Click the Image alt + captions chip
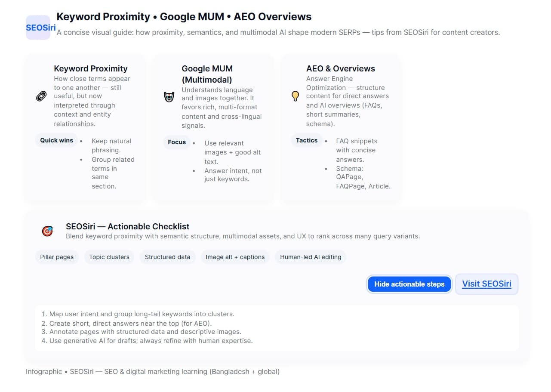Viewport: 551px width, 392px height. coord(235,257)
